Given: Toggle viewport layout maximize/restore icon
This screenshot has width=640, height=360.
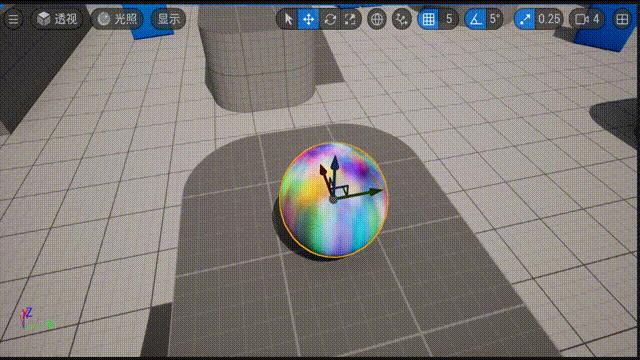Looking at the screenshot, I should [x=622, y=19].
